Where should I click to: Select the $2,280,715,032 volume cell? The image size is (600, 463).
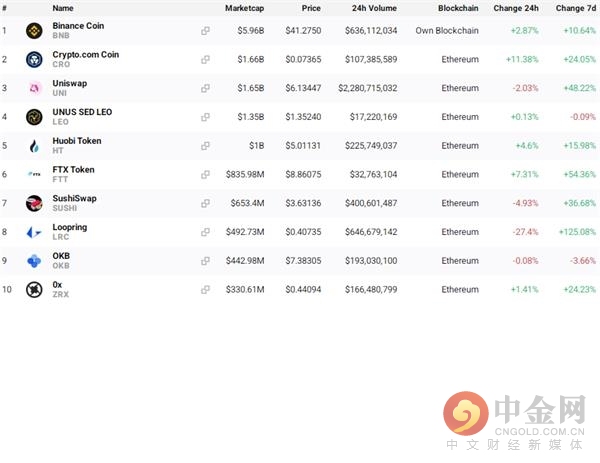368,88
